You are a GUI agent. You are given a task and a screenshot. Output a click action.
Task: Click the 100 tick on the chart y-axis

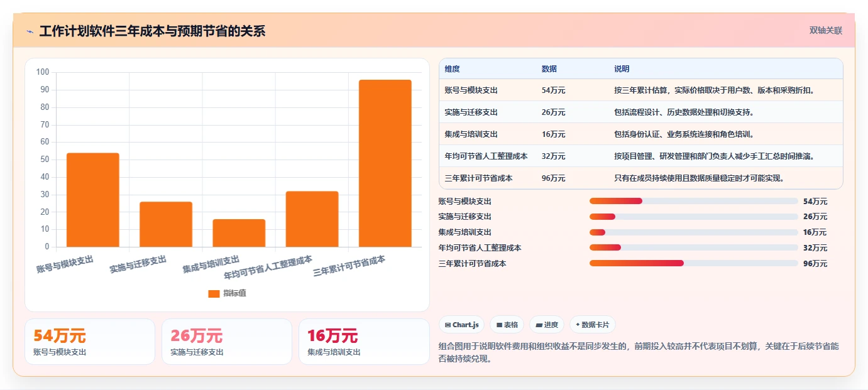tap(43, 72)
